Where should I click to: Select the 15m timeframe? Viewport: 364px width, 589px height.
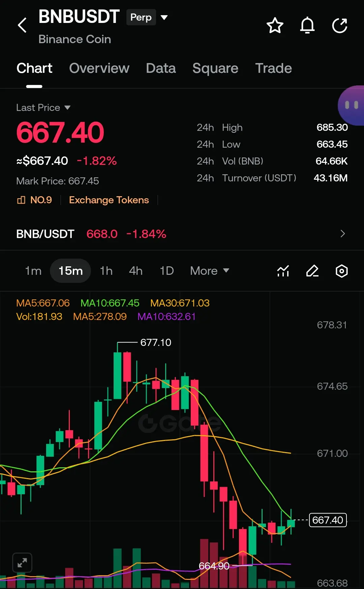tap(70, 271)
